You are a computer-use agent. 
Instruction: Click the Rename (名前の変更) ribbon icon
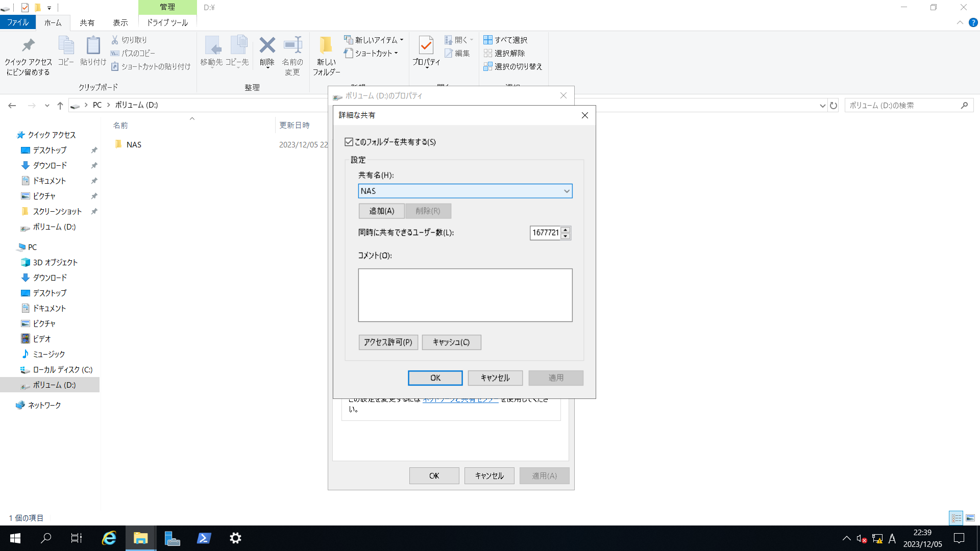point(292,55)
